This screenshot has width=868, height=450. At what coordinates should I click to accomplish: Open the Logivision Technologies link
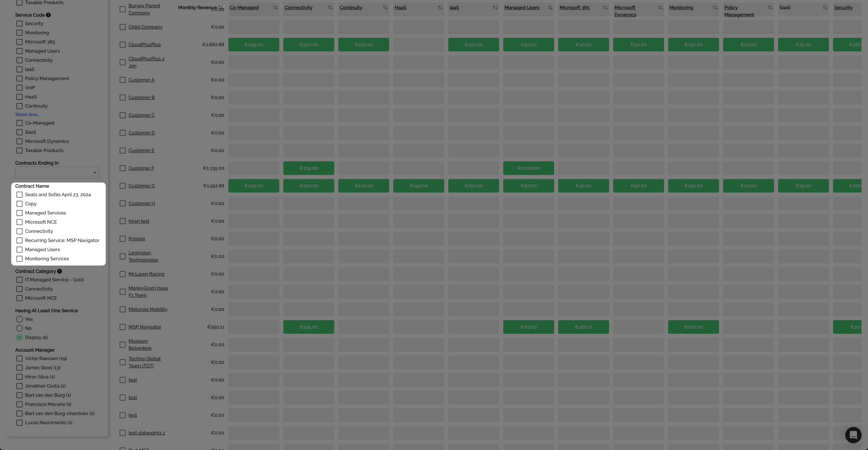coord(143,256)
